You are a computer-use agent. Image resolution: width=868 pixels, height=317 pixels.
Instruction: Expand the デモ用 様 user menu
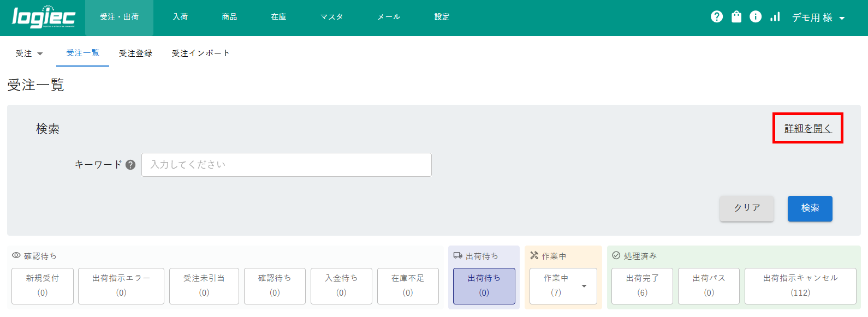(x=818, y=17)
